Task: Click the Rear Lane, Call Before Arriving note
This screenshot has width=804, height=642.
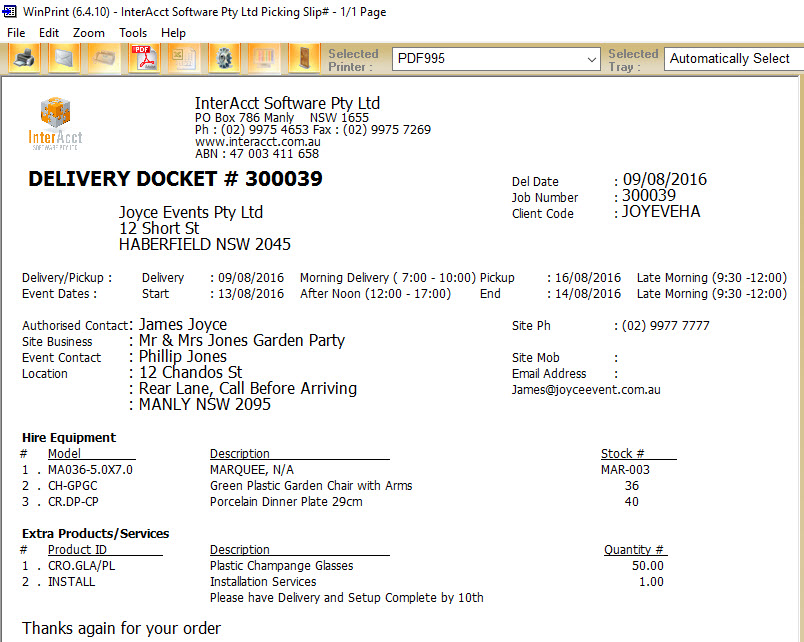Action: [x=248, y=389]
